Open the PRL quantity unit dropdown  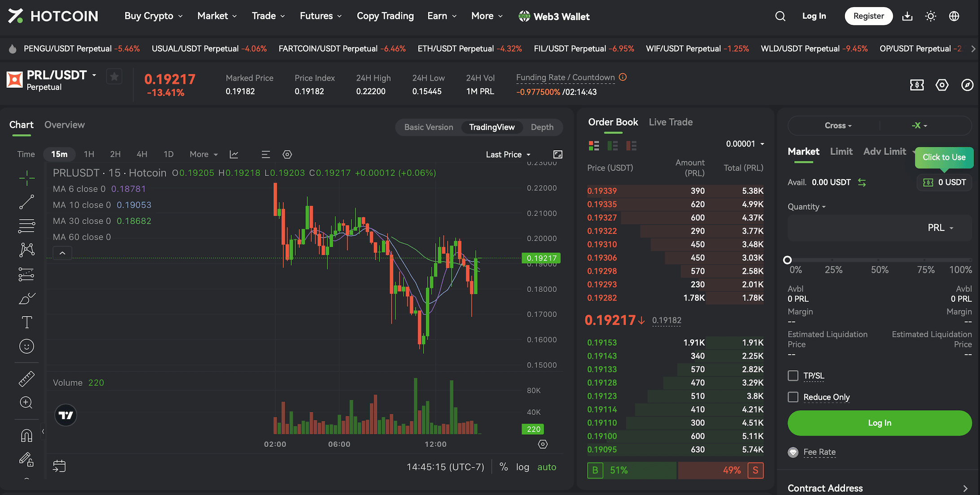click(940, 228)
